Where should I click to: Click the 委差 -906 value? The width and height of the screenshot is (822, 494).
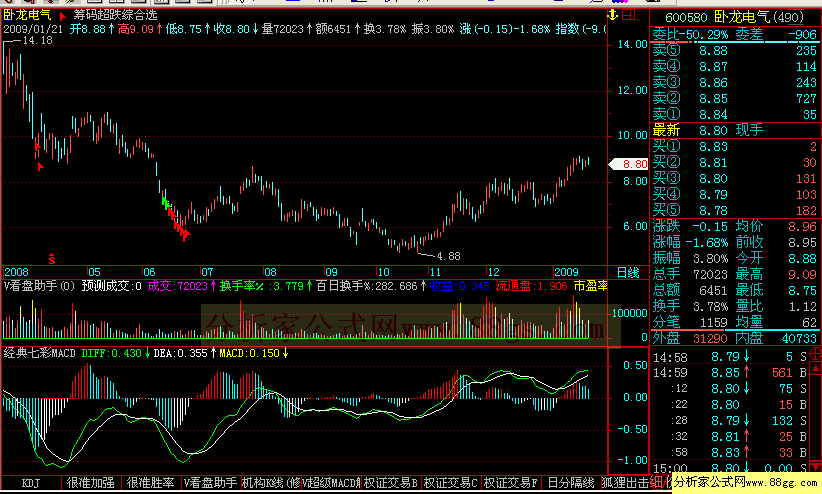802,35
